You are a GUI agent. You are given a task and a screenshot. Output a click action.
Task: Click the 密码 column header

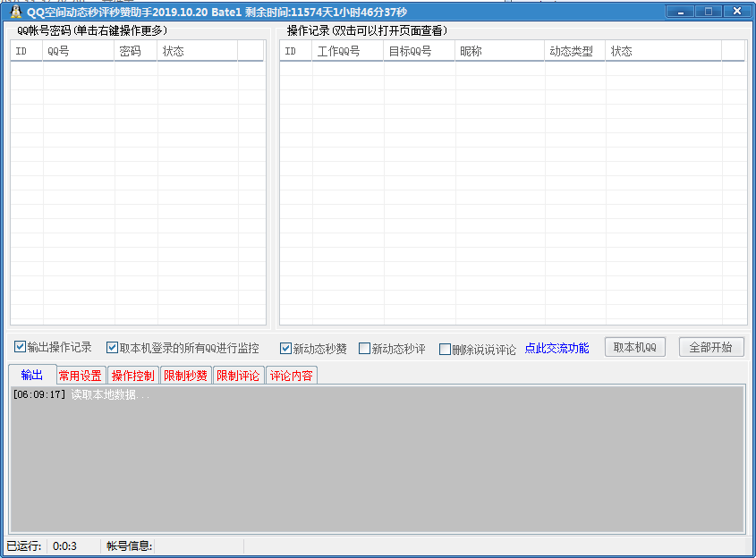(136, 51)
